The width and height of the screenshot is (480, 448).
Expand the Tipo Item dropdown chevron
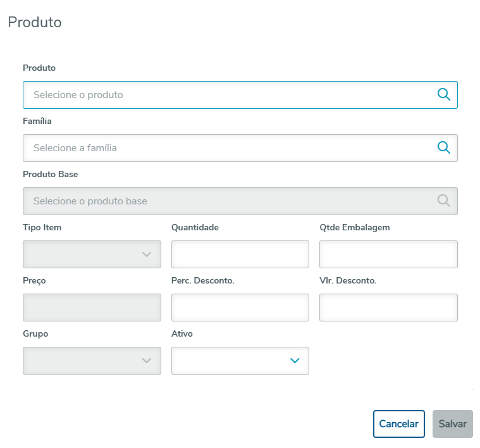(x=147, y=254)
